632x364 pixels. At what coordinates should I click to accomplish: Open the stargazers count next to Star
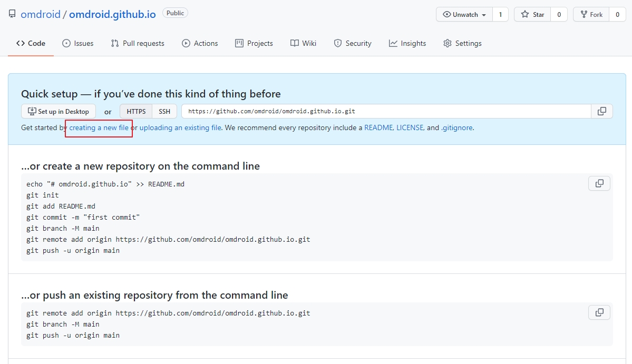tap(559, 15)
